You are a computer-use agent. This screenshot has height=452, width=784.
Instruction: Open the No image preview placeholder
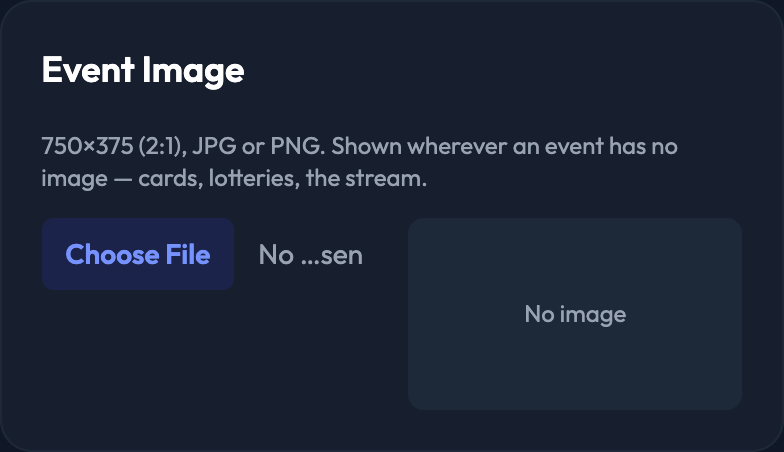(x=575, y=314)
